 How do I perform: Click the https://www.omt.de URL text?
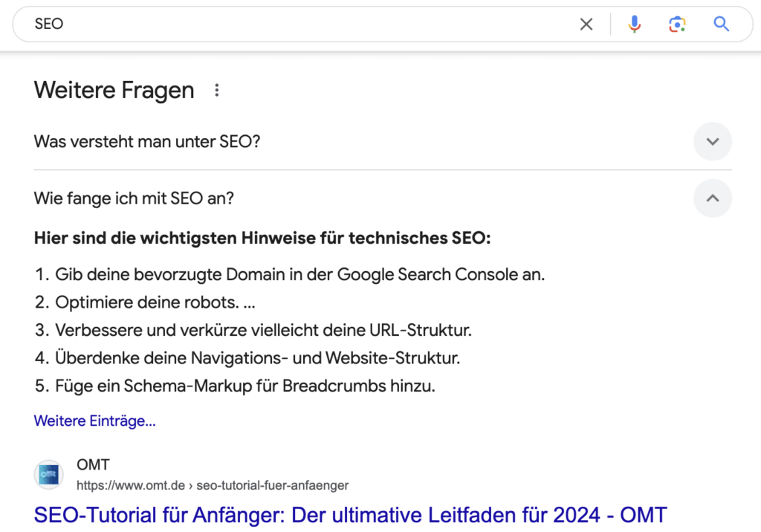point(131,485)
